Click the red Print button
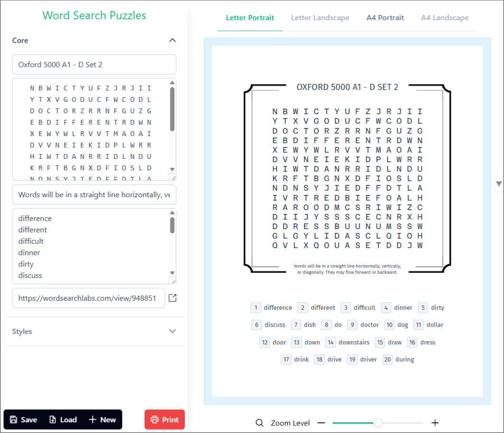 tap(164, 419)
